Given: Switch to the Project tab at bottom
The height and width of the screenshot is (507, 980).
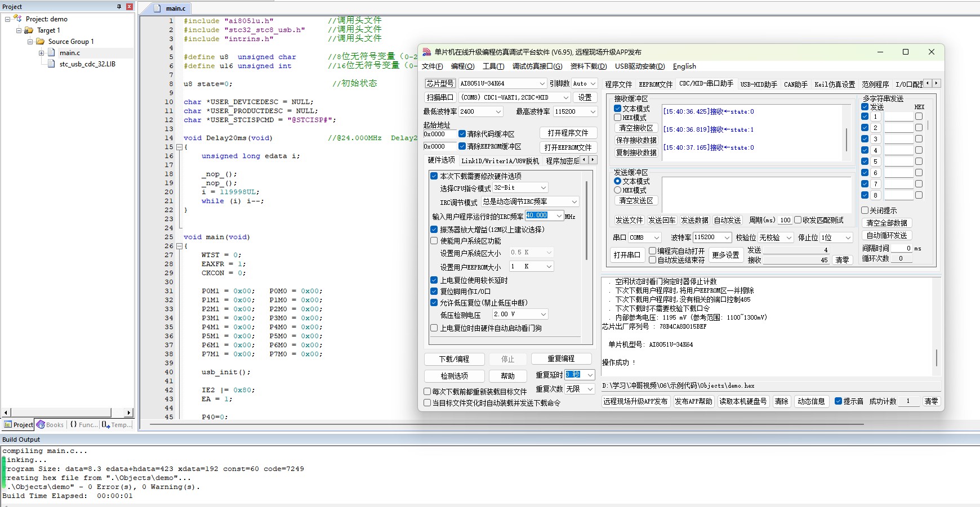Looking at the screenshot, I should click(19, 425).
